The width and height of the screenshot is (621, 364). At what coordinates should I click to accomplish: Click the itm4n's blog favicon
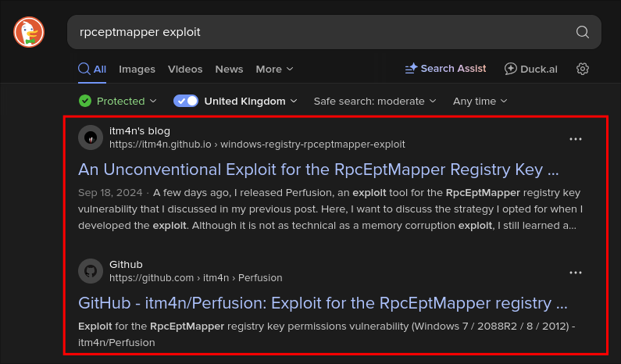point(91,137)
